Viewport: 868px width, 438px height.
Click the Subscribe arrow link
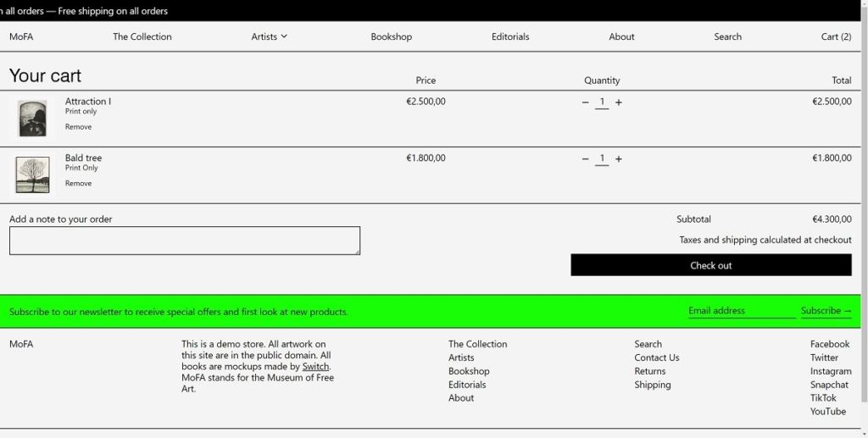pos(826,311)
